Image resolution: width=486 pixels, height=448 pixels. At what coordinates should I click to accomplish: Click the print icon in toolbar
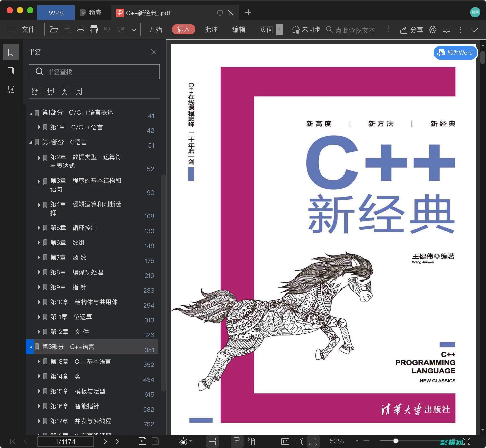80,29
